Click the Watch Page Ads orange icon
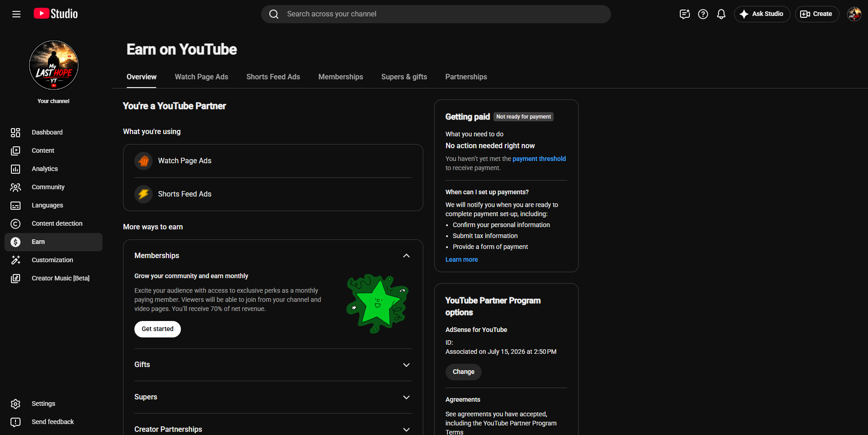Image resolution: width=868 pixels, height=435 pixels. coord(144,161)
